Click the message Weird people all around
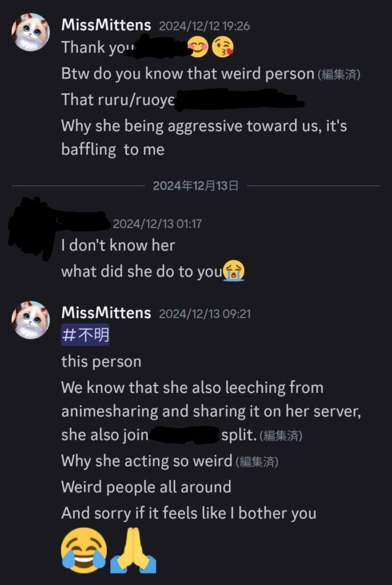Viewport: 392px width, 585px height. (146, 487)
